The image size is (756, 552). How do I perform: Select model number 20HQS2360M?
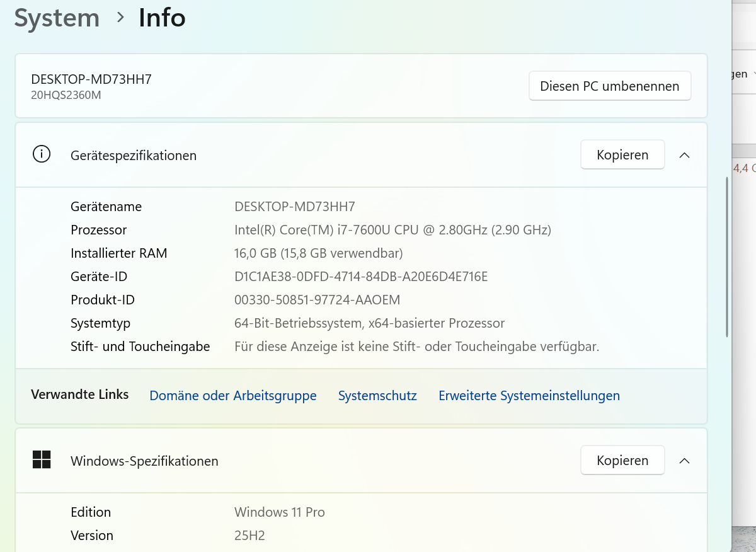(x=66, y=95)
